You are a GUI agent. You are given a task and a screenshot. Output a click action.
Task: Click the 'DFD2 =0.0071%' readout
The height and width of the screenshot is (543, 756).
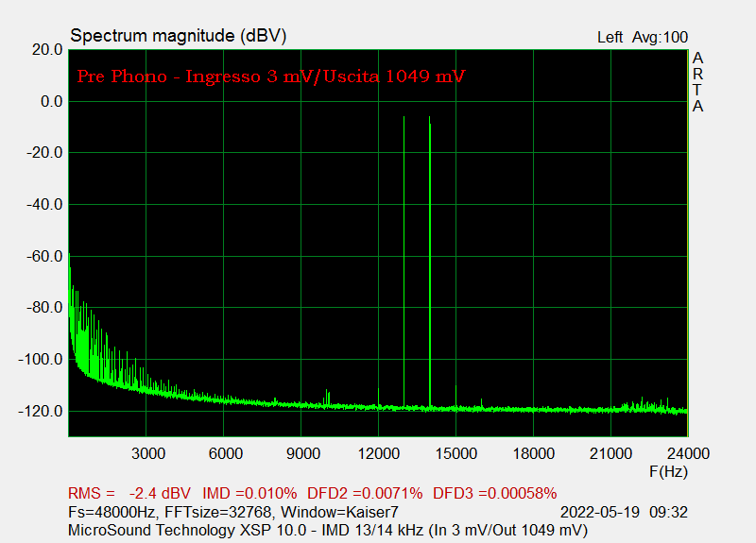(x=365, y=493)
